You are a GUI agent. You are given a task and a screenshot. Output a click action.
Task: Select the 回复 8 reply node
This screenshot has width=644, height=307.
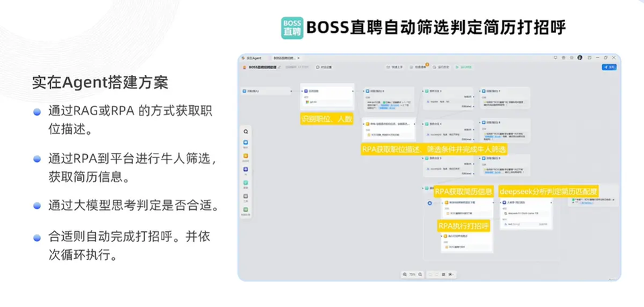point(505,131)
